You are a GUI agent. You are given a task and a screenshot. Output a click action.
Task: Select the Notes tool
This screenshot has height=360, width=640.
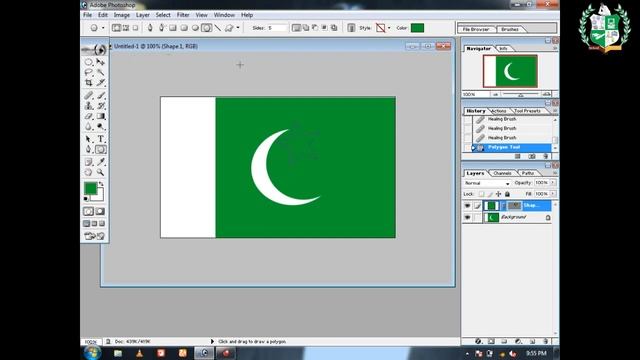point(89,162)
